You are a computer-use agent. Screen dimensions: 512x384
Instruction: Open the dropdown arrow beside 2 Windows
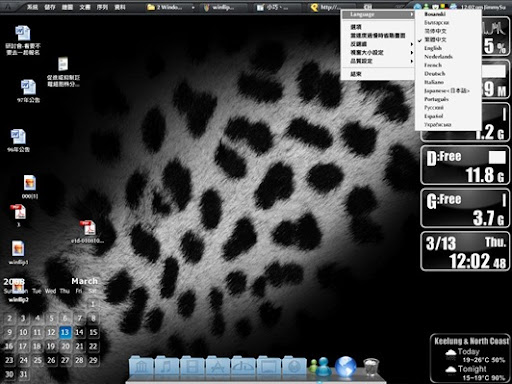pos(193,7)
